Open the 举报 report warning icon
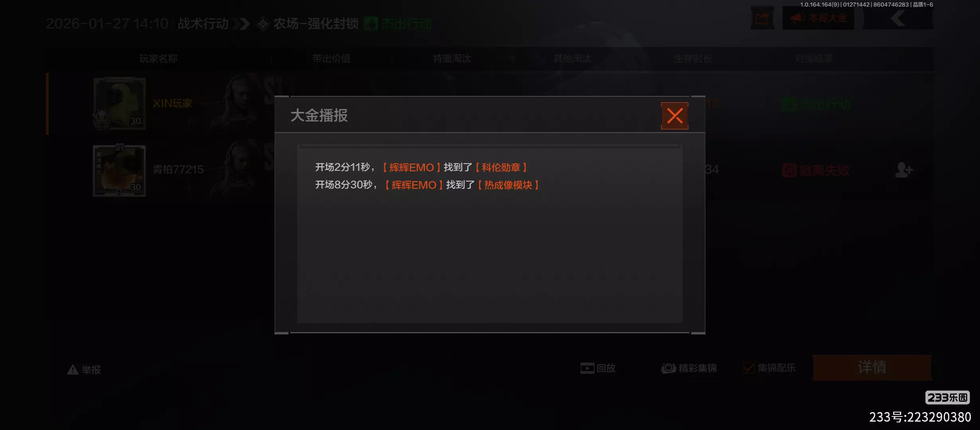Screen dimensions: 980x430 coord(73,369)
